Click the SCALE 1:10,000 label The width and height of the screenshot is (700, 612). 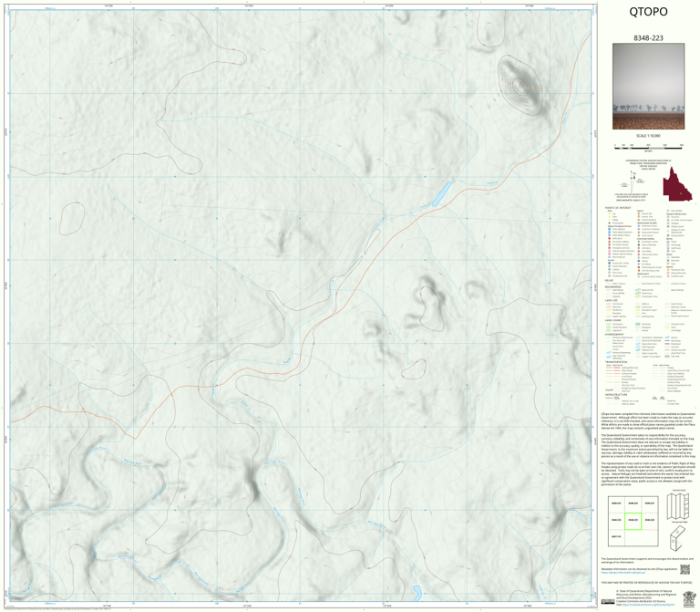(648, 136)
